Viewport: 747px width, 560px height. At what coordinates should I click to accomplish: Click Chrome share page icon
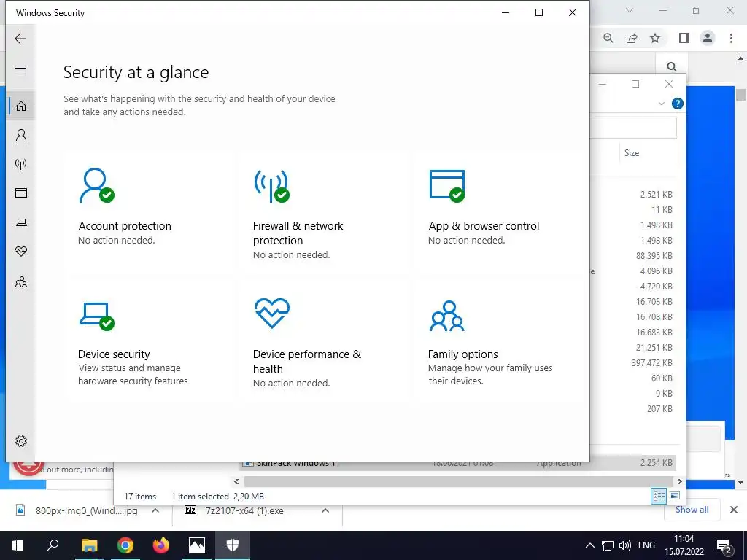632,38
